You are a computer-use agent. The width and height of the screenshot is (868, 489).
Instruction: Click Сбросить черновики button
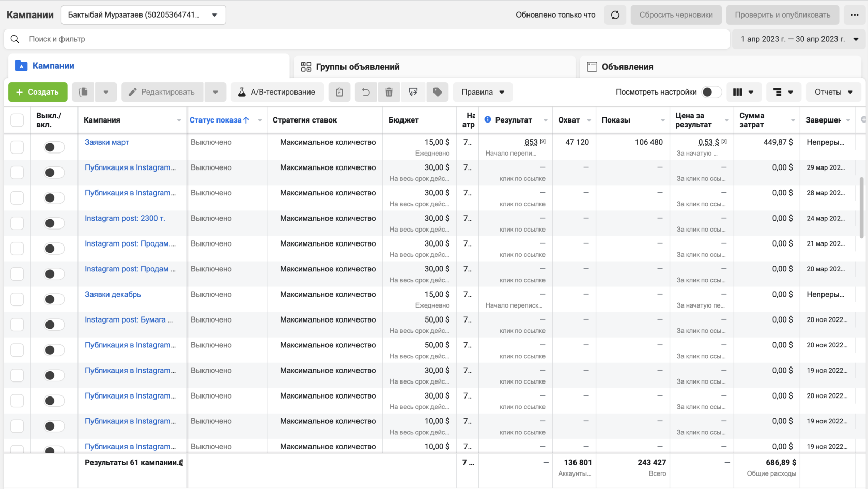(x=676, y=15)
